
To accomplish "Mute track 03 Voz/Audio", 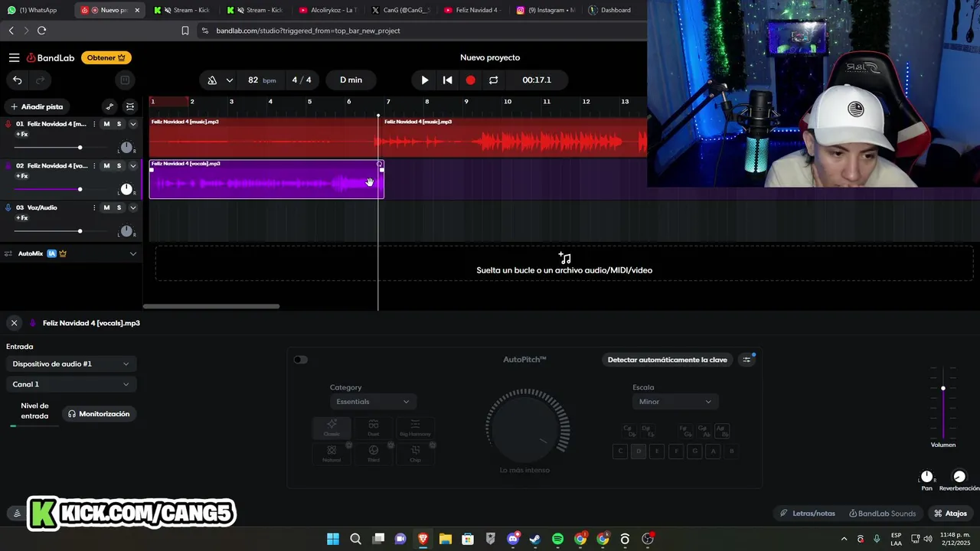I will (x=106, y=207).
